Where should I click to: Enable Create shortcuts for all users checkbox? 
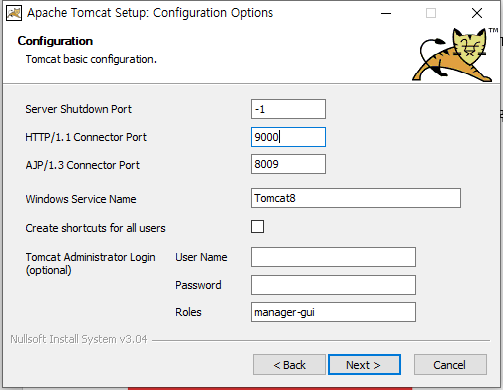257,227
